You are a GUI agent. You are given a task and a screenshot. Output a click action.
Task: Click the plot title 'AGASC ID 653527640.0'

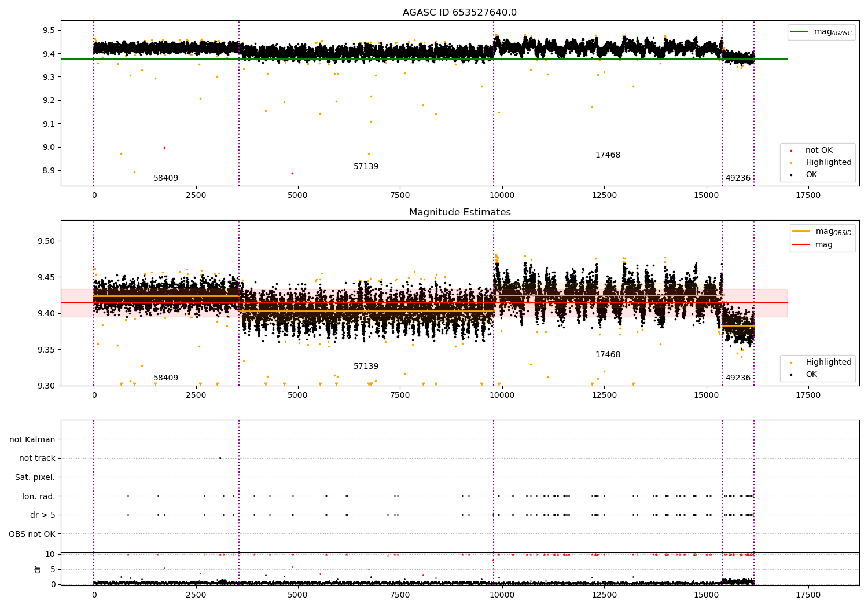[x=459, y=13]
